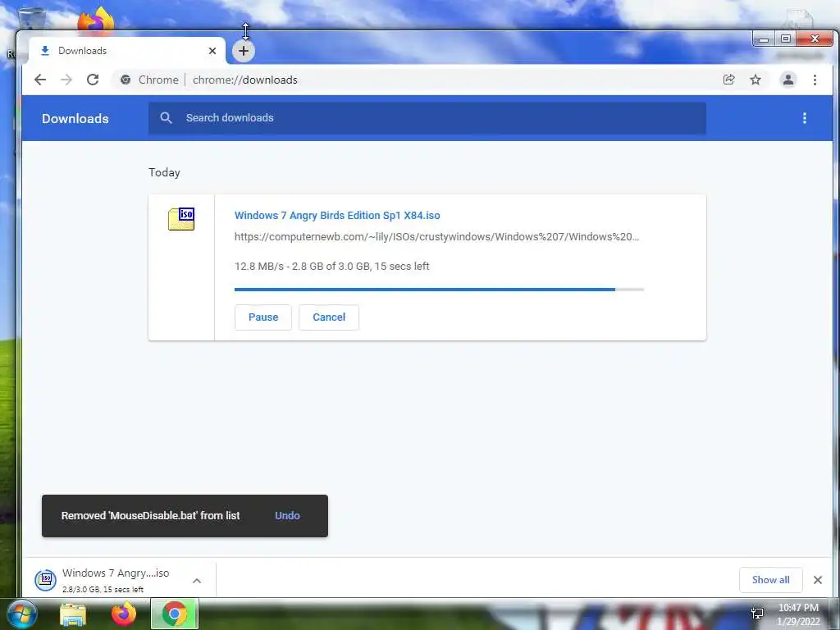Select the Downloads tab
Image resolution: width=840 pixels, height=630 pixels.
(x=127, y=51)
